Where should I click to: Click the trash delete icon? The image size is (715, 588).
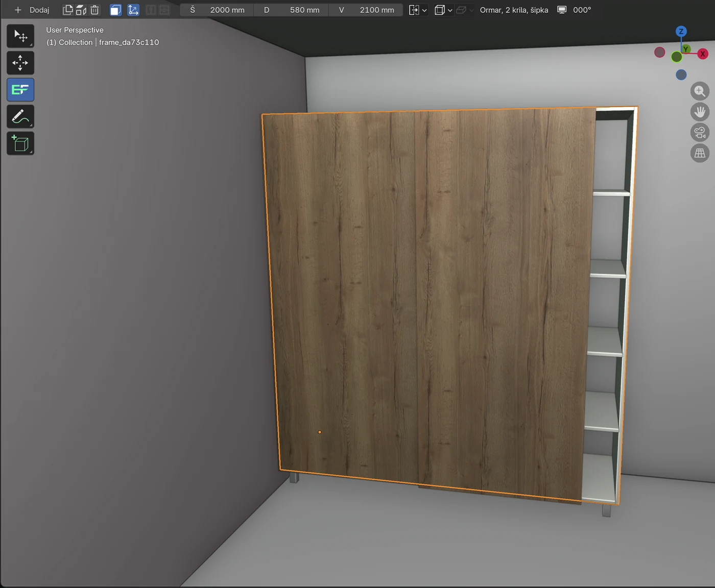click(x=94, y=10)
